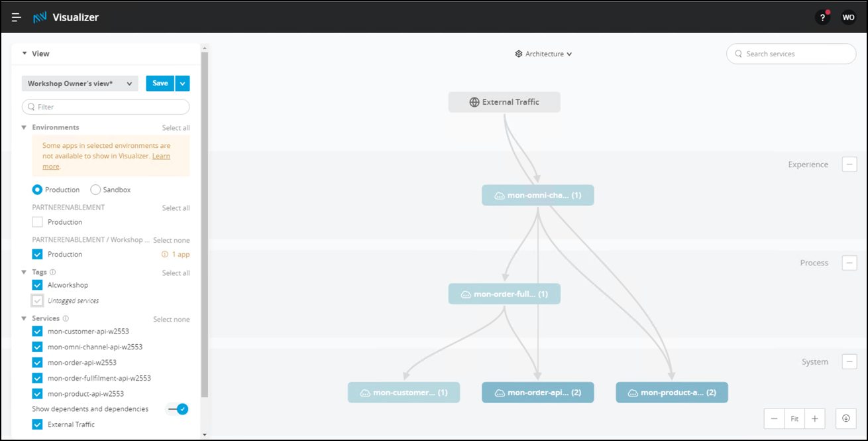Click the Fit to screen button

(x=794, y=418)
